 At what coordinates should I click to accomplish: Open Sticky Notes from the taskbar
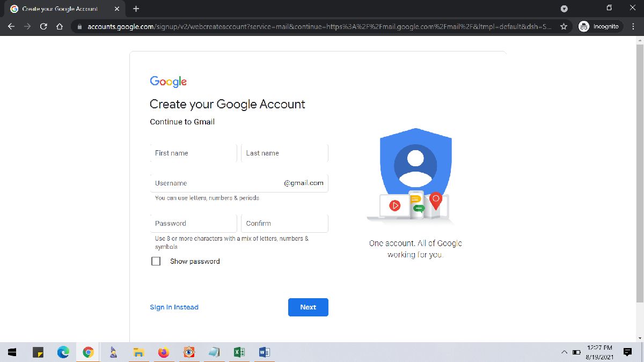click(38, 352)
